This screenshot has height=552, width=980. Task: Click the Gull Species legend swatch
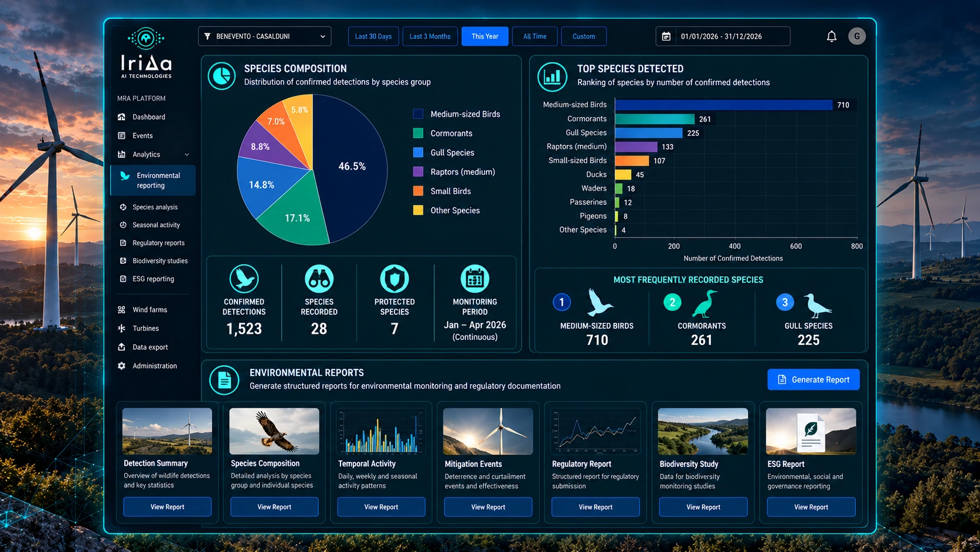(418, 153)
